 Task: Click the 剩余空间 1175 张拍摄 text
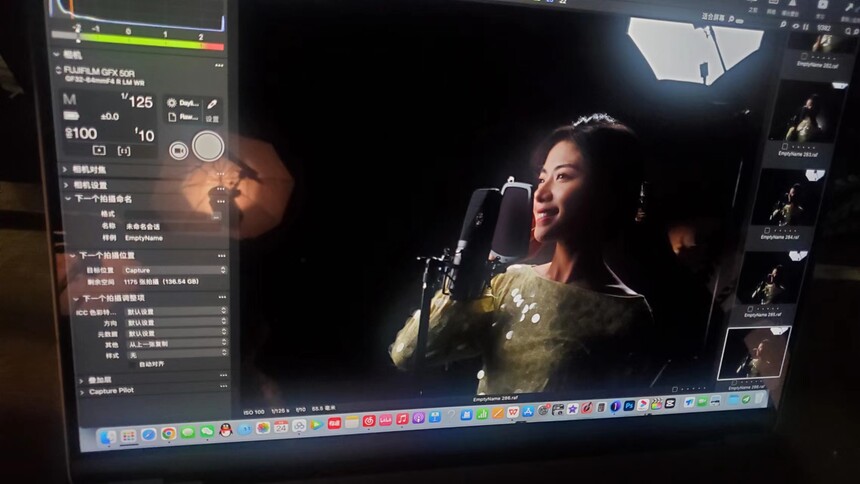click(x=160, y=282)
